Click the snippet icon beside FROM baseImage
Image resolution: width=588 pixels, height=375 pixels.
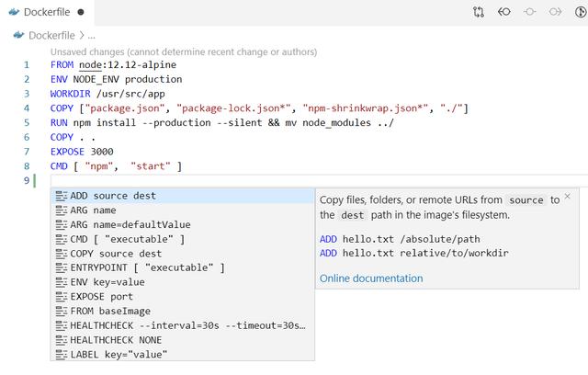(61, 311)
